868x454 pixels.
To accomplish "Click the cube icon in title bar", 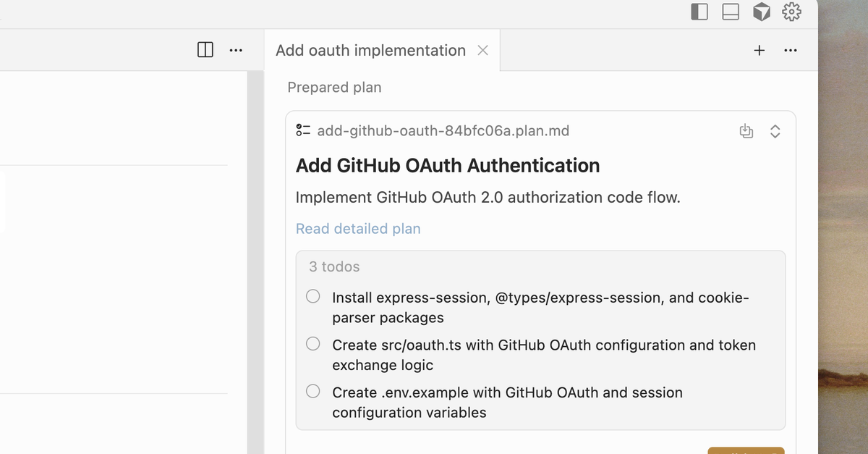I will coord(761,12).
